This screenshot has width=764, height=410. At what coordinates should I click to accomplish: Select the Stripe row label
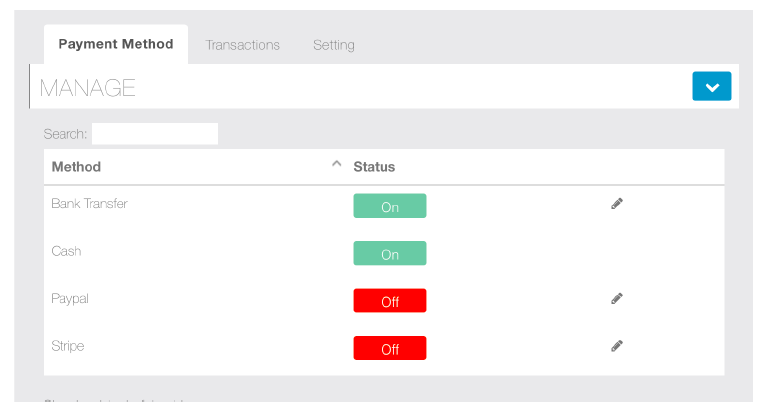68,346
